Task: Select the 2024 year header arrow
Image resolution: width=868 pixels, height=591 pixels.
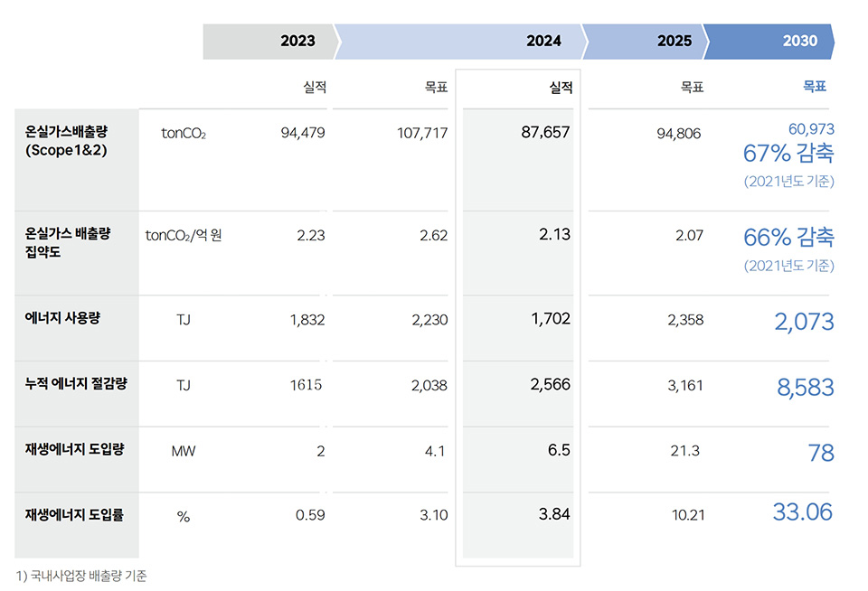Action: [x=542, y=41]
